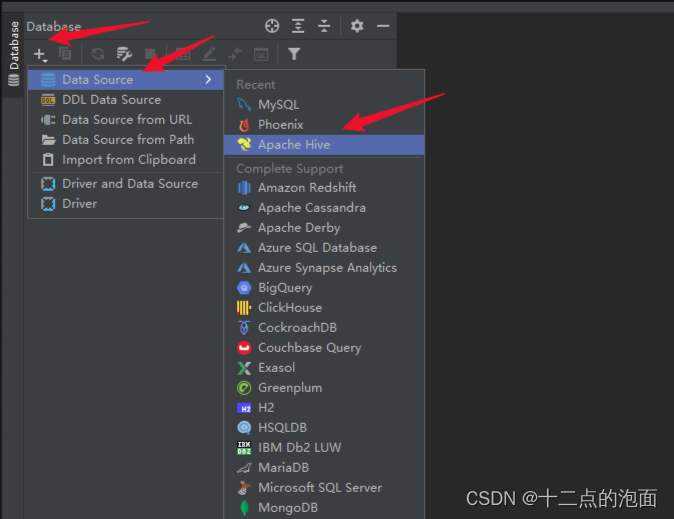Select HSQLDB data source

click(x=324, y=427)
